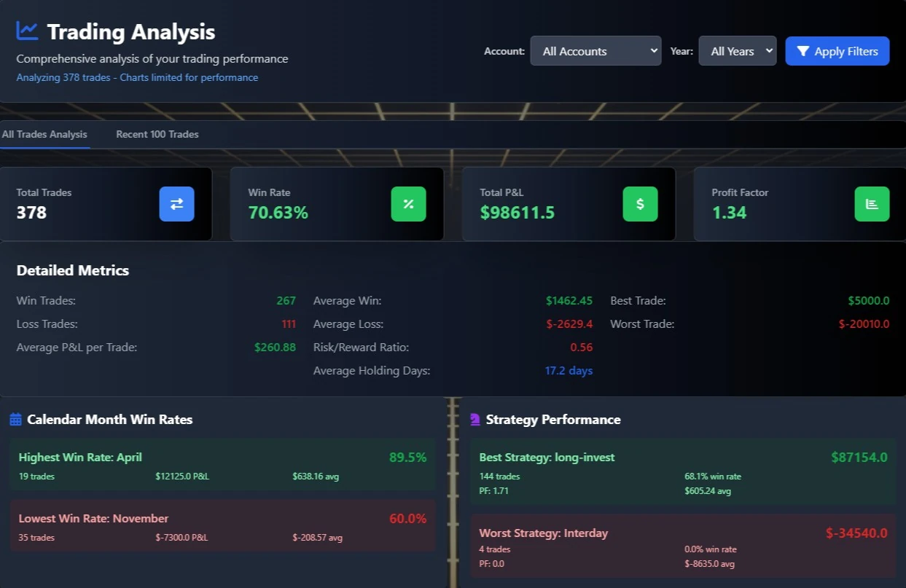Screen dimensions: 906x588
Task: Click the Worst Strategy Interday card
Action: [x=682, y=546]
